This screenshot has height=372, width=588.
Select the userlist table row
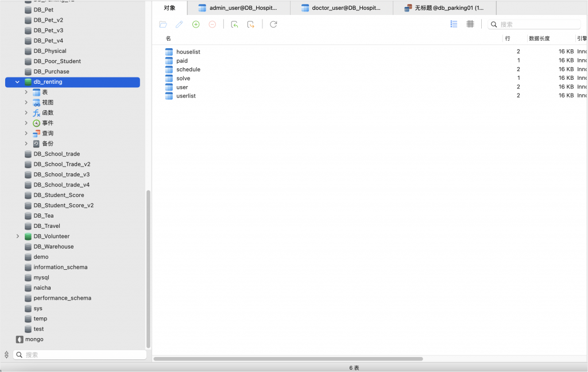point(185,96)
